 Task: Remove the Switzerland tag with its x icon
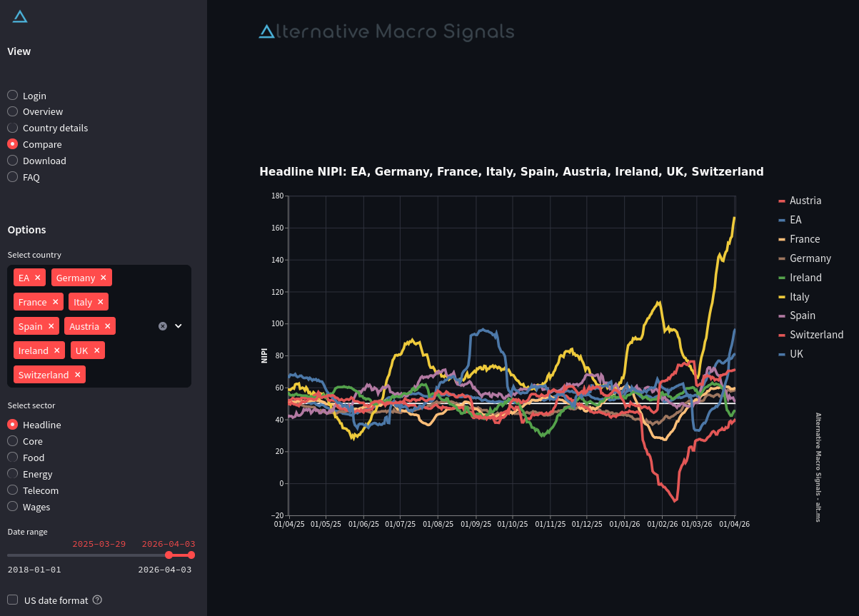point(78,375)
